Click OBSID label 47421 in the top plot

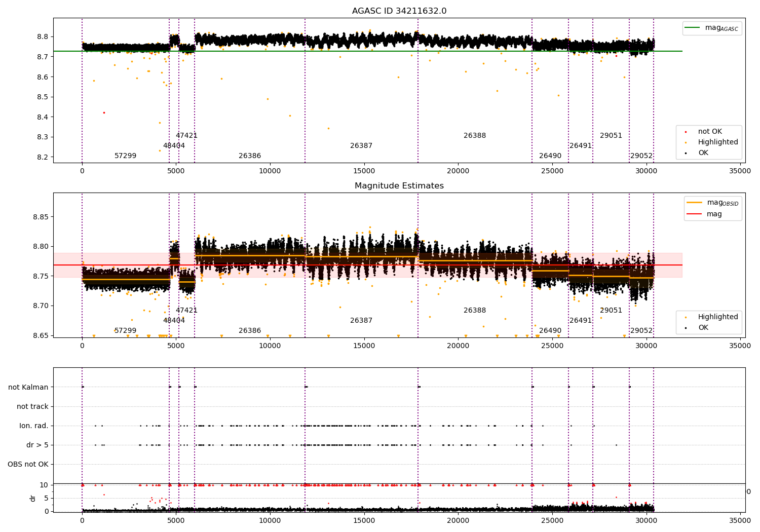(187, 136)
